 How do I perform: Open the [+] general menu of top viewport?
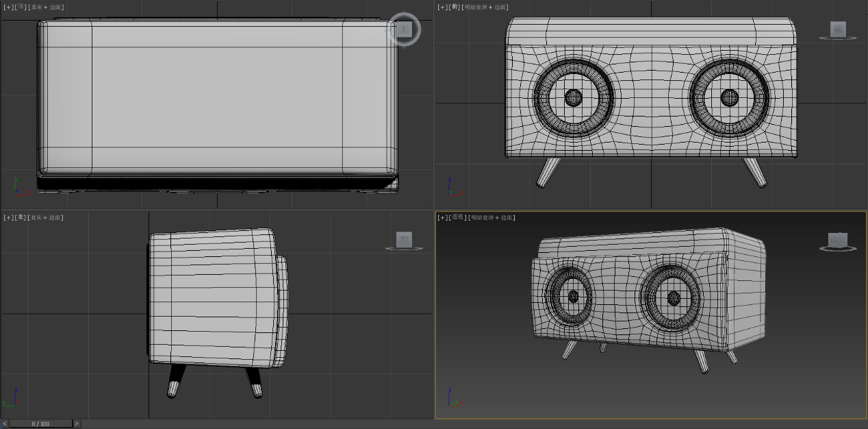[8, 7]
